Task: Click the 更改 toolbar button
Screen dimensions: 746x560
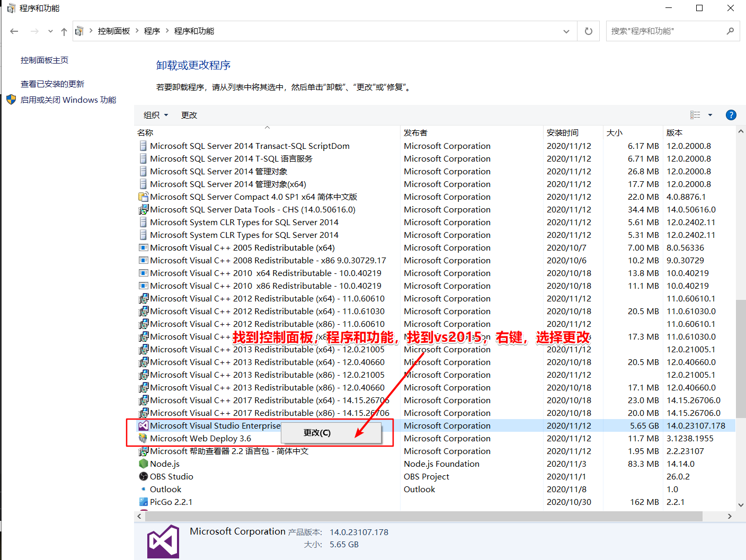Action: 189,115
